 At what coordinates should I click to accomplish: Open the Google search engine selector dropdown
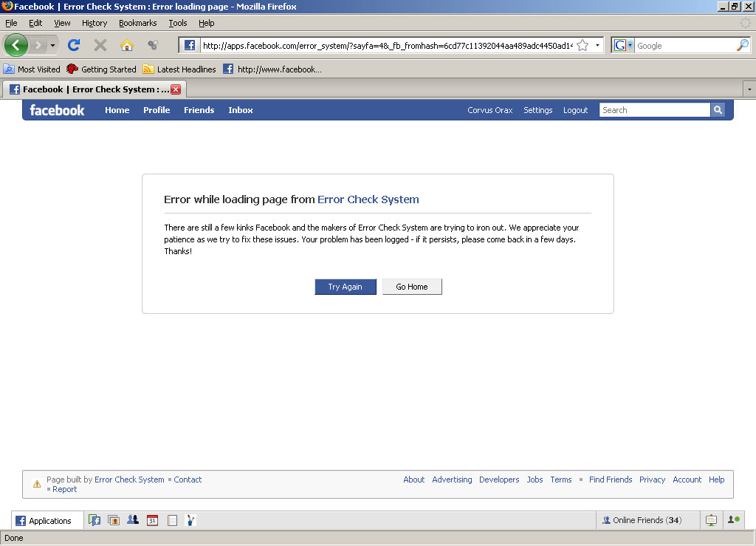pos(622,45)
